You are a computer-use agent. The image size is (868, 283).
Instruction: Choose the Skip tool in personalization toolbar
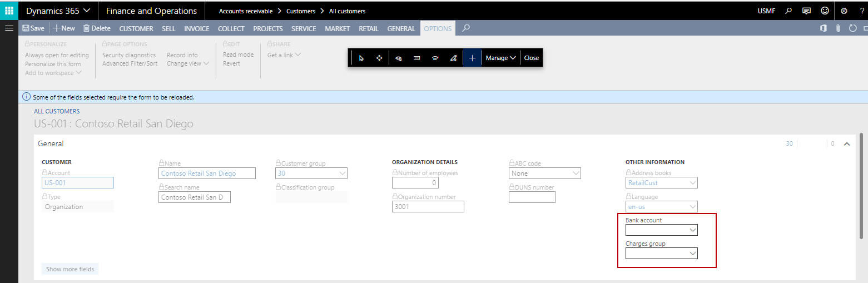435,58
